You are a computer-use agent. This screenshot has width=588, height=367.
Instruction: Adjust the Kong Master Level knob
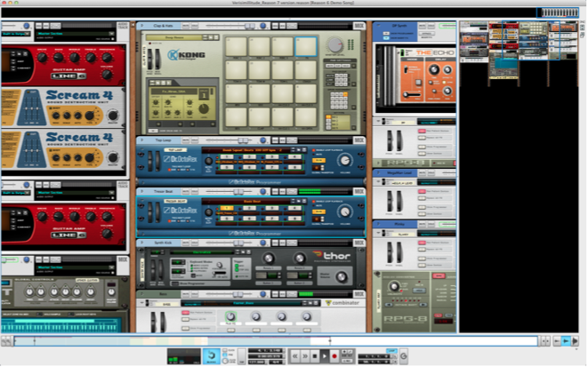tap(334, 45)
